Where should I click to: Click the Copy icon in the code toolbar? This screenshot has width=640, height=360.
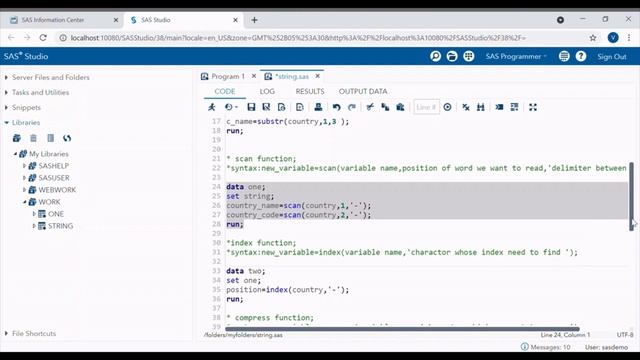[385, 107]
